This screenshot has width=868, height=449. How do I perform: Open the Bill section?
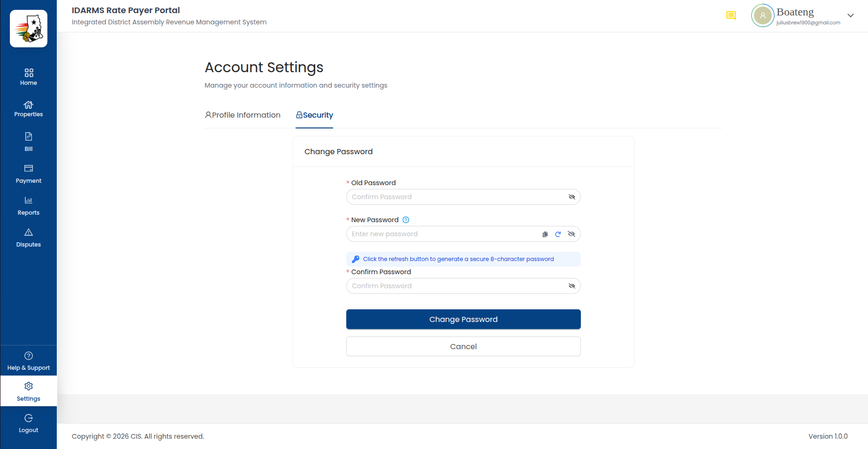[x=29, y=142]
